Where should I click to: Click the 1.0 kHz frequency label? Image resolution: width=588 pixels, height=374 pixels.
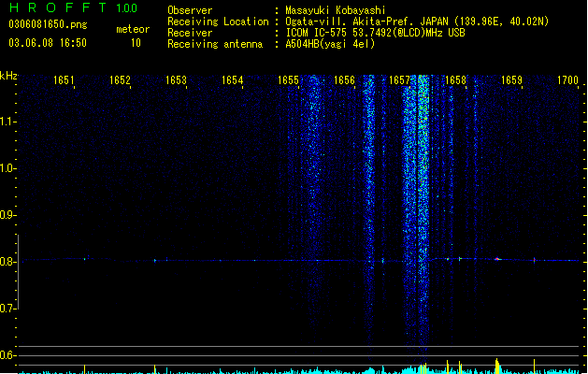click(x=7, y=168)
